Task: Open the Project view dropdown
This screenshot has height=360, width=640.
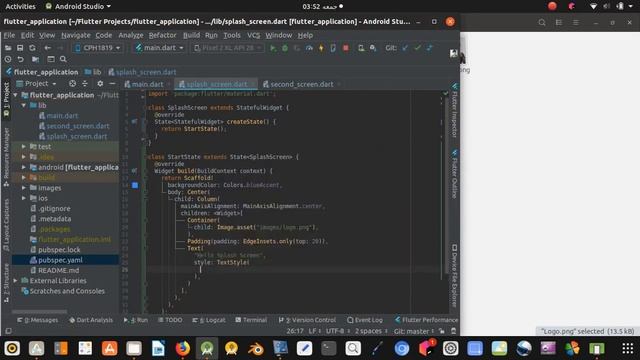Action: (36, 83)
